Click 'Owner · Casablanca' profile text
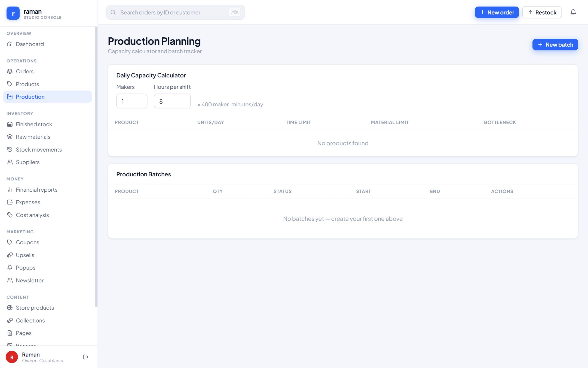 pyautogui.click(x=43, y=361)
